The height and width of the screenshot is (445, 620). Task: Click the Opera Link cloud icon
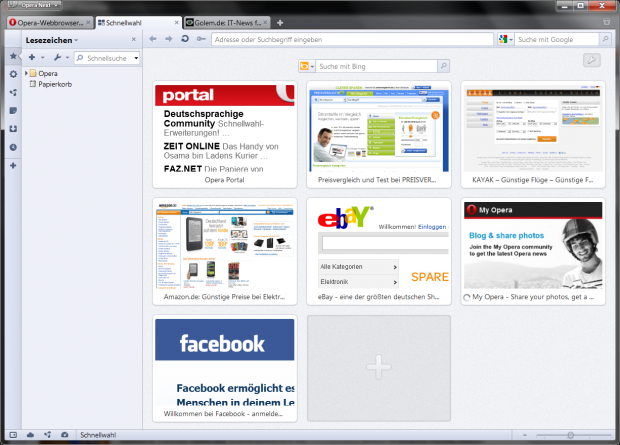pyautogui.click(x=30, y=435)
